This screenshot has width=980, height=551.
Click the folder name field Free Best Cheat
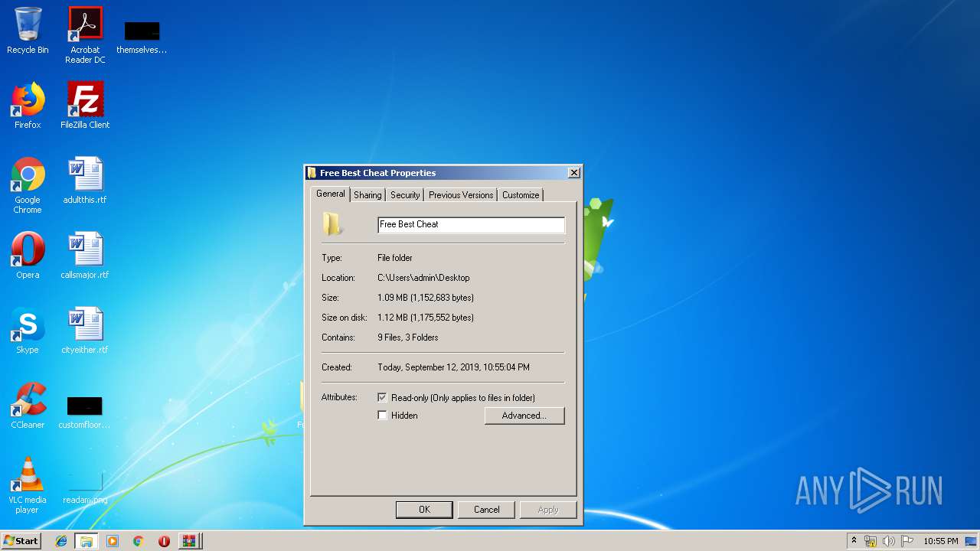click(471, 224)
